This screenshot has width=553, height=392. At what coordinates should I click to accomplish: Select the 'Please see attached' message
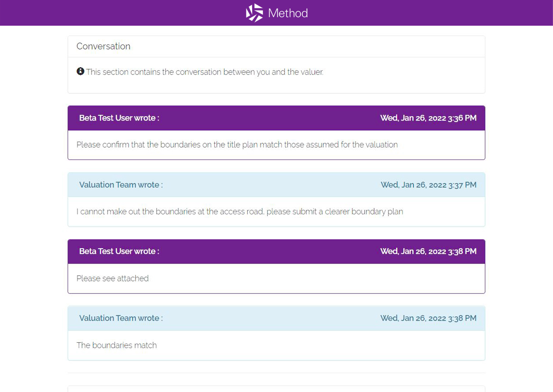pos(112,278)
